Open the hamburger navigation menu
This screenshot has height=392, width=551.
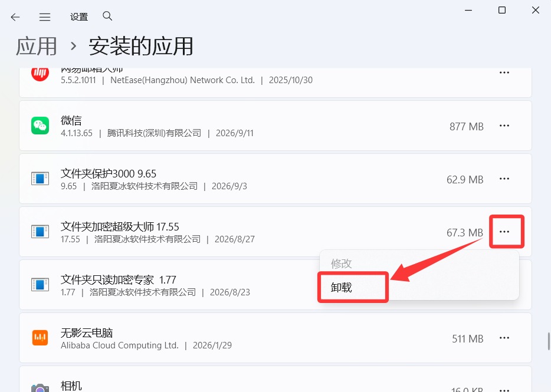(45, 17)
